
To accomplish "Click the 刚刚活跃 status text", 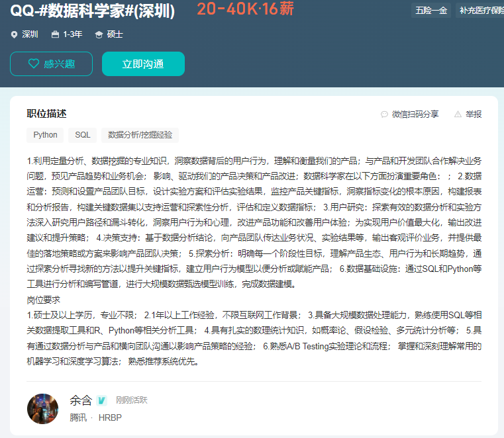I will coord(132,400).
